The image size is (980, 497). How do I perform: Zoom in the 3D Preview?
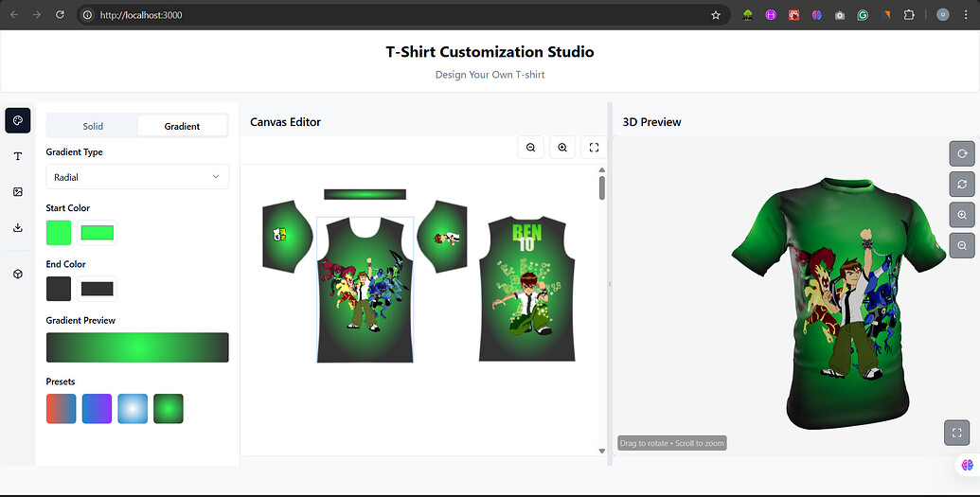pyautogui.click(x=962, y=215)
